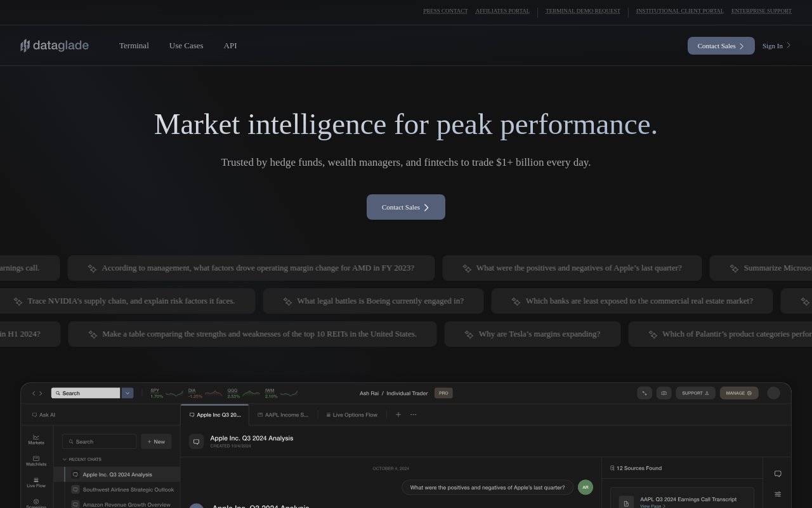Click the New chat button
This screenshot has width=812, height=508.
coord(156,441)
